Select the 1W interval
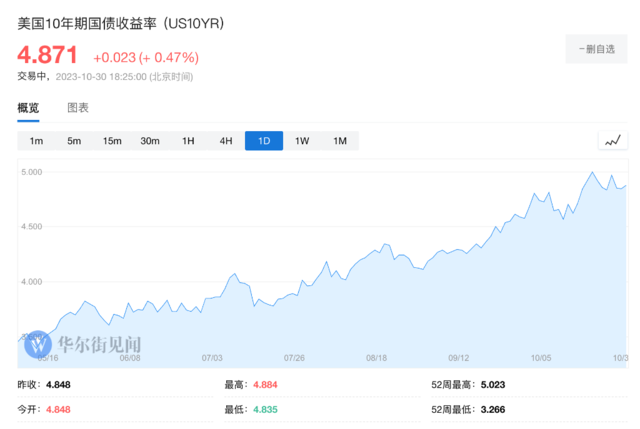 (x=302, y=141)
